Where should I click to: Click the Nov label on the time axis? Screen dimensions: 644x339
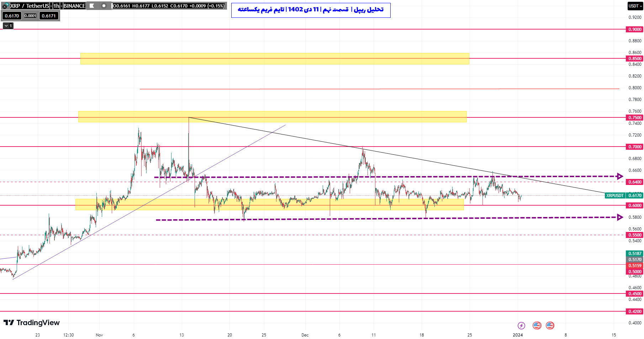[99, 335]
